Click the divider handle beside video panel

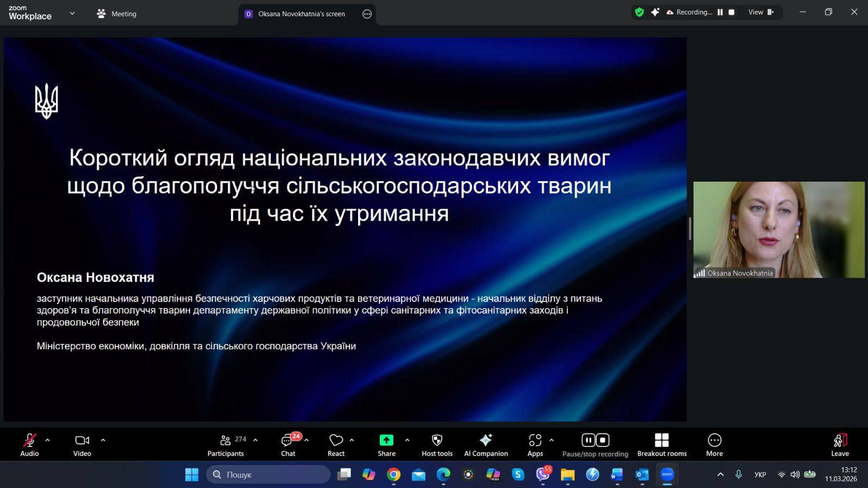[x=690, y=229]
